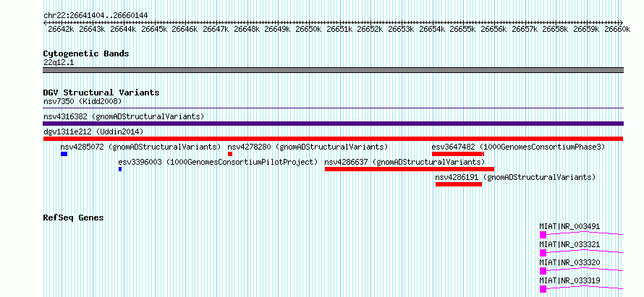Open MIAT|NR_003491 gene label

tap(569, 226)
